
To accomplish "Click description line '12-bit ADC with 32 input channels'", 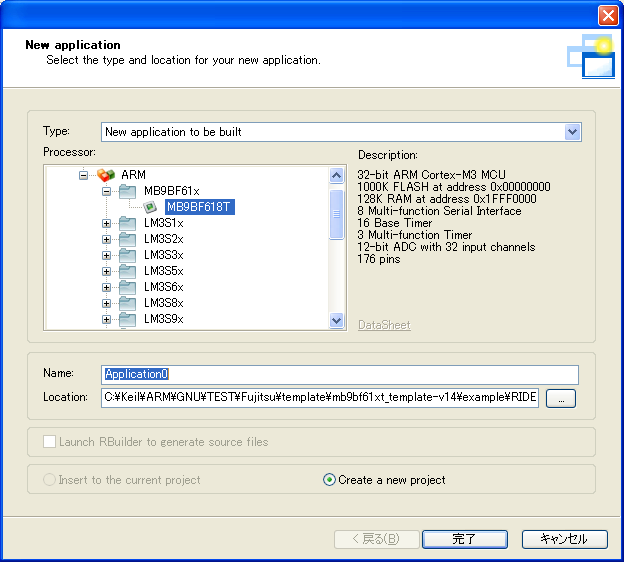I will [446, 247].
